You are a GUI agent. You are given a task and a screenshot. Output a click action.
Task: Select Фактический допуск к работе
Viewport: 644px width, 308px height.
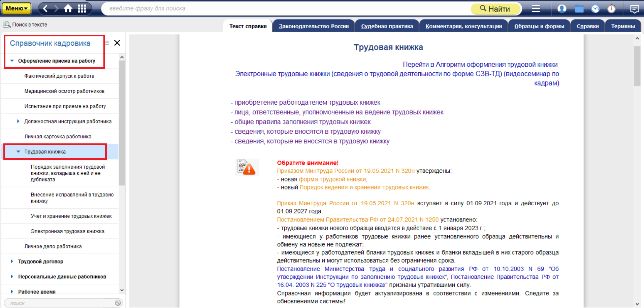point(60,76)
